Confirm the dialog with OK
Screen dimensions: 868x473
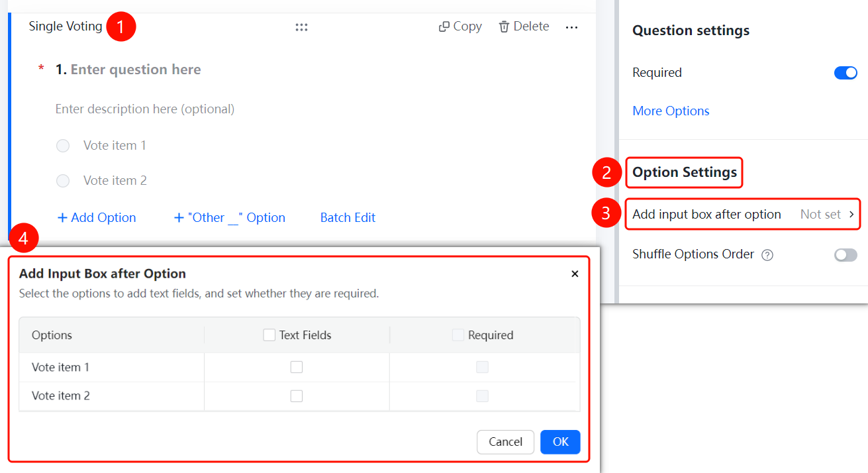coord(560,443)
